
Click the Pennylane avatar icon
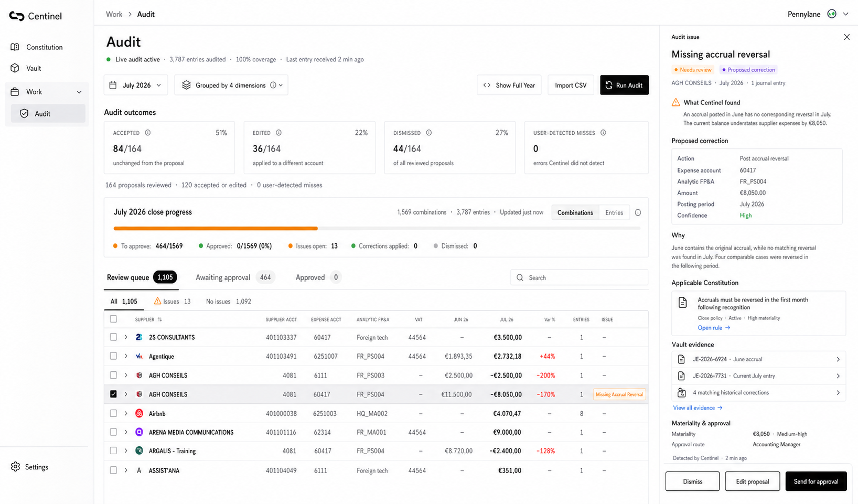[x=832, y=14]
